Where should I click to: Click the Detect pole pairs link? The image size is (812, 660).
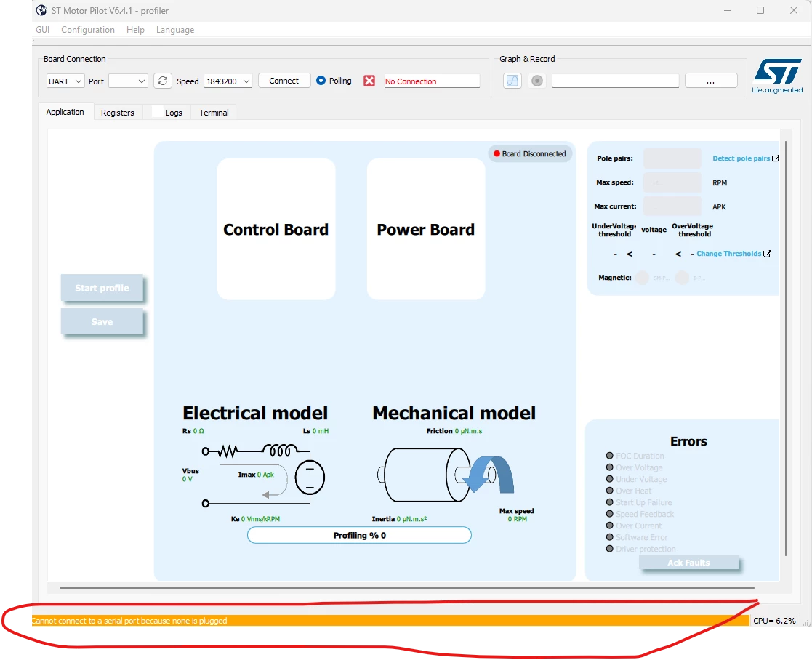click(x=741, y=158)
